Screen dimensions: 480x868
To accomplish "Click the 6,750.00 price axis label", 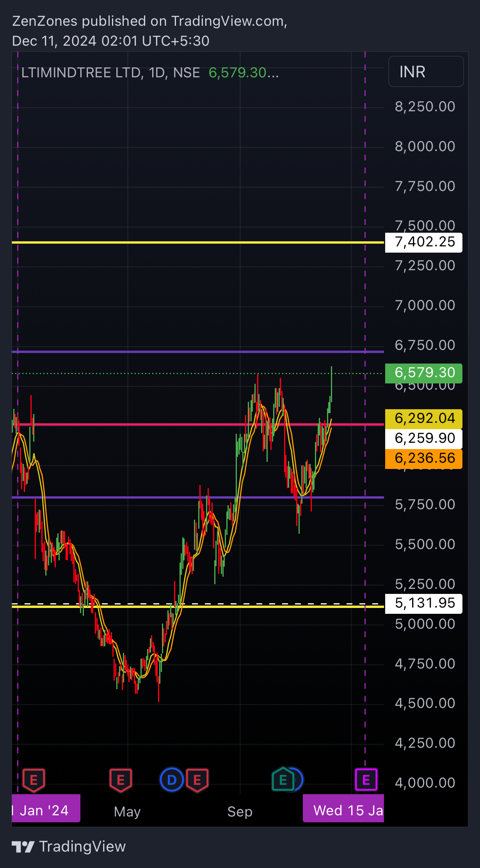I will [425, 345].
